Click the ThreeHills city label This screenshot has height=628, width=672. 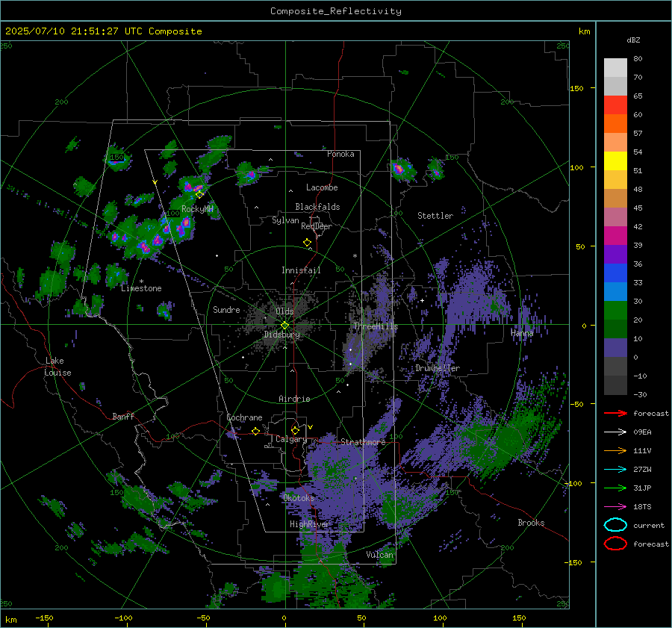[x=376, y=326]
